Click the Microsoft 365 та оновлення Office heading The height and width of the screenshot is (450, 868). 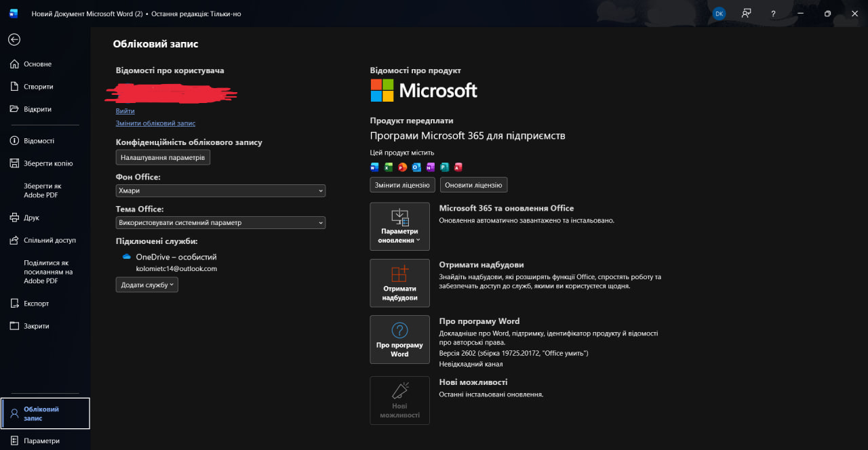coord(507,208)
